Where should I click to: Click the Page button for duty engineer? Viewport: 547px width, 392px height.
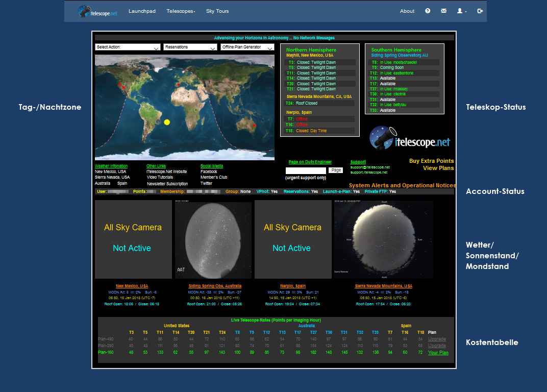pyautogui.click(x=336, y=170)
